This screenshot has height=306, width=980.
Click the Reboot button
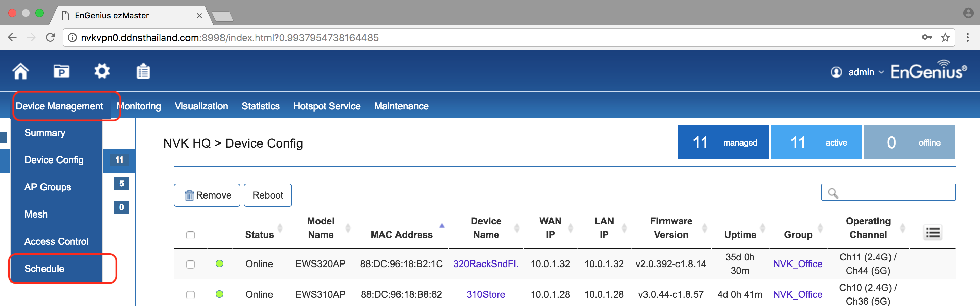click(x=268, y=195)
